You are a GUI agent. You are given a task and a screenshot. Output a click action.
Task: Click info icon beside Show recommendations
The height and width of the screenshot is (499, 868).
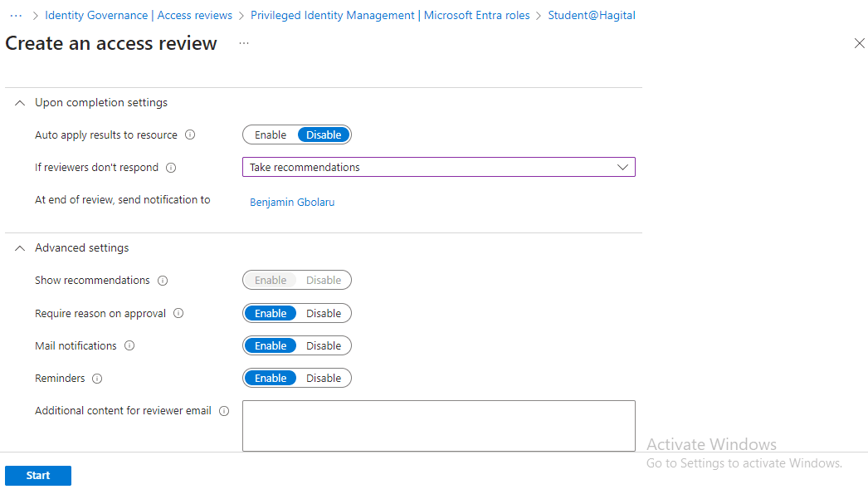click(x=163, y=281)
